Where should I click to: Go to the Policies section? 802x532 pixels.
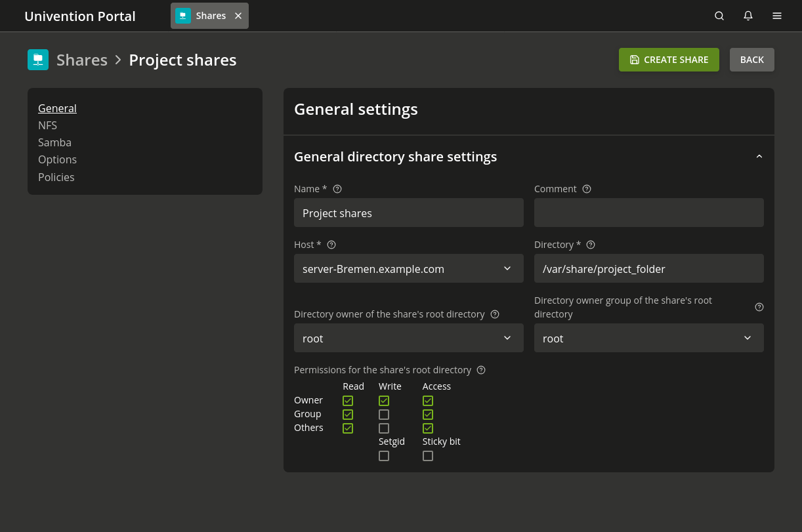click(x=56, y=177)
